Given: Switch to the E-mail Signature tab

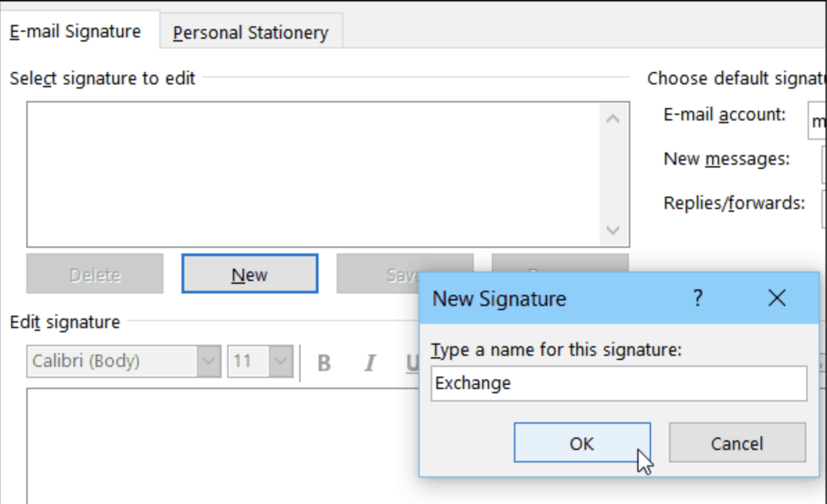Looking at the screenshot, I should click(x=75, y=32).
